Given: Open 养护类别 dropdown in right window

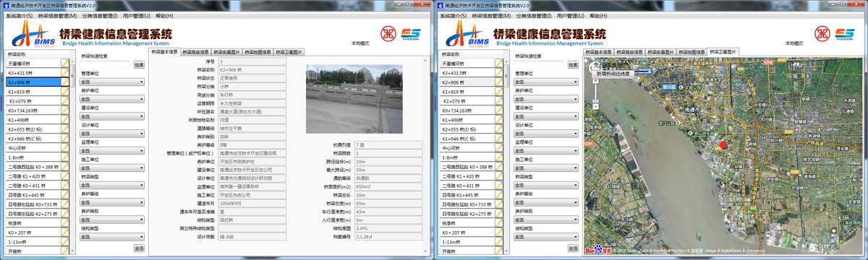Looking at the screenshot, I should tap(545, 219).
